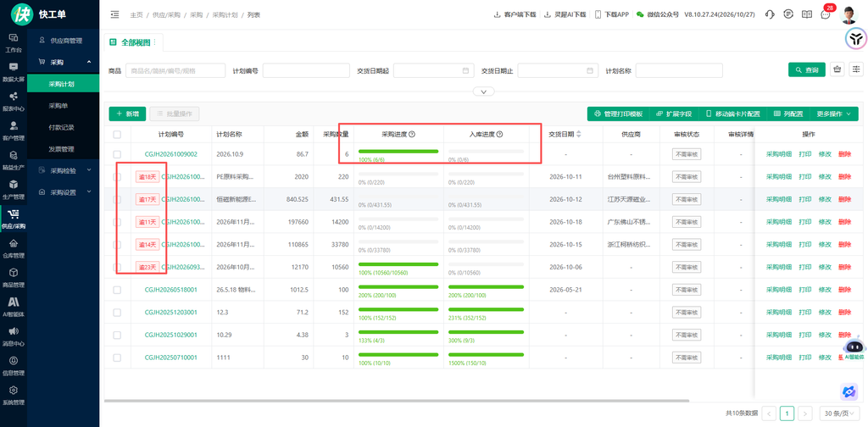Open 消息中心 in the left rail
The width and height of the screenshot is (868, 427).
coord(14,336)
